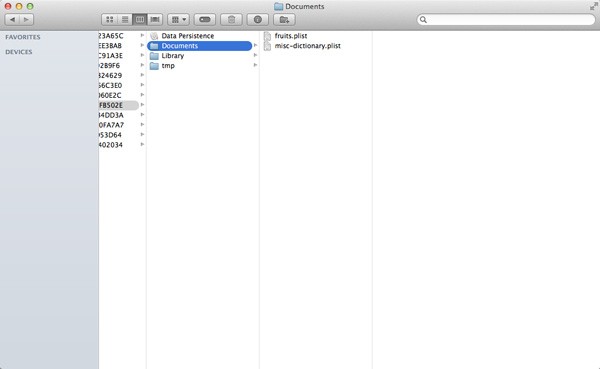Switch to list view
Screen dimensions: 600x369
125,20
